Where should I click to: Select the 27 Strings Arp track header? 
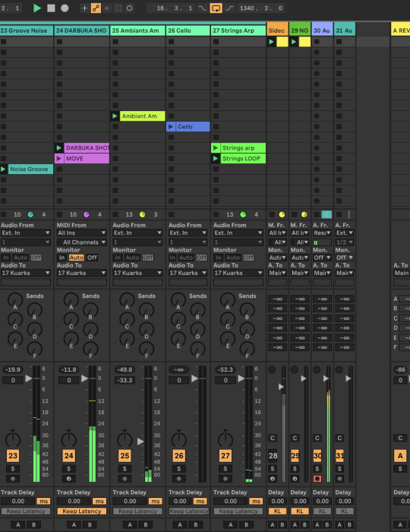(x=238, y=30)
